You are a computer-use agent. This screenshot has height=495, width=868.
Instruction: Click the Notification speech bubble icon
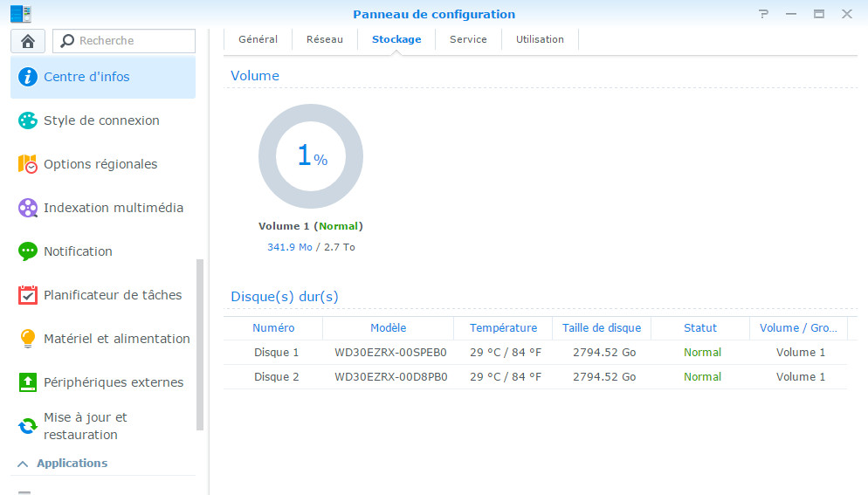(x=28, y=251)
